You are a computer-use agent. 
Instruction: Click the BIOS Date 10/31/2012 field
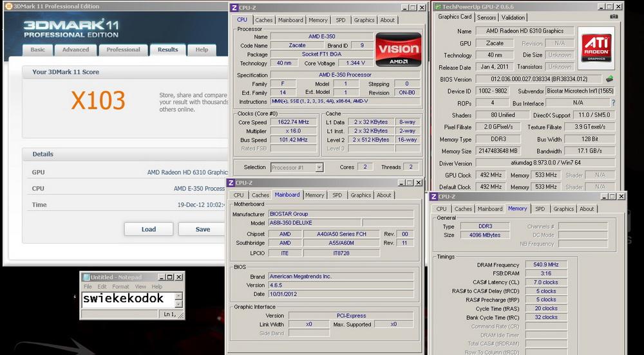[341, 294]
